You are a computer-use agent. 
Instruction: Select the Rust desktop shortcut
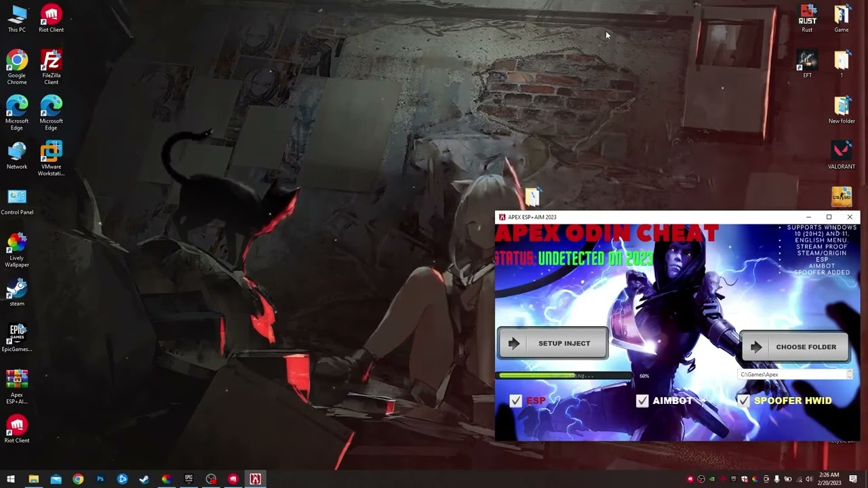(807, 19)
